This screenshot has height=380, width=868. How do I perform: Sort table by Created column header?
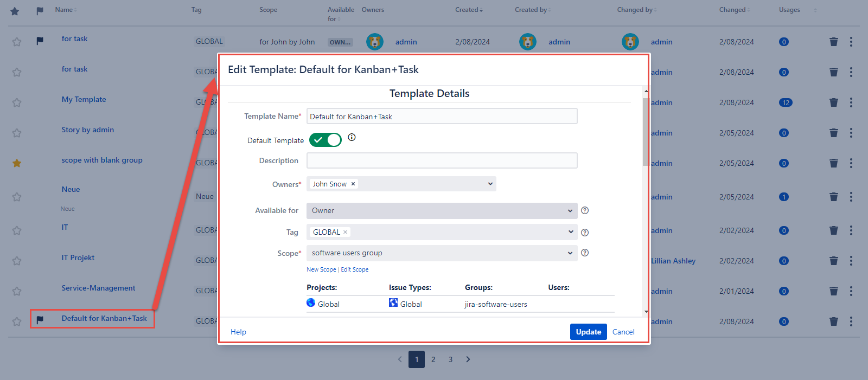(x=469, y=10)
